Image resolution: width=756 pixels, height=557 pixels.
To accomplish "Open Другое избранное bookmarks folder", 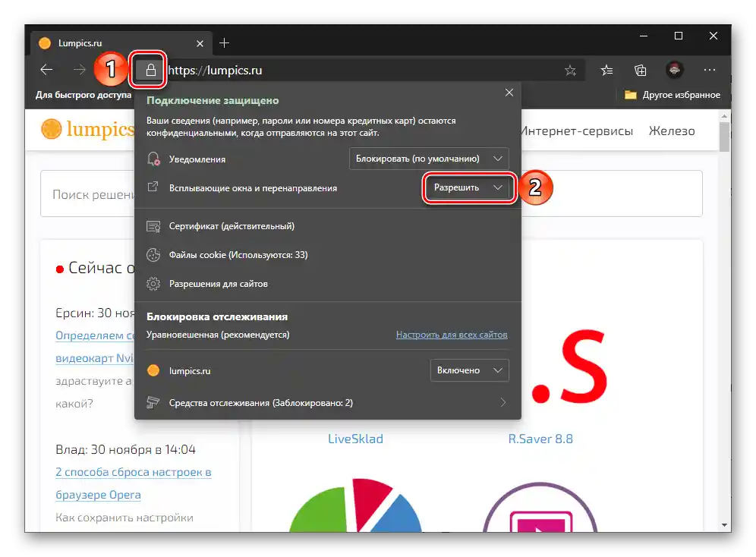I will tap(672, 95).
